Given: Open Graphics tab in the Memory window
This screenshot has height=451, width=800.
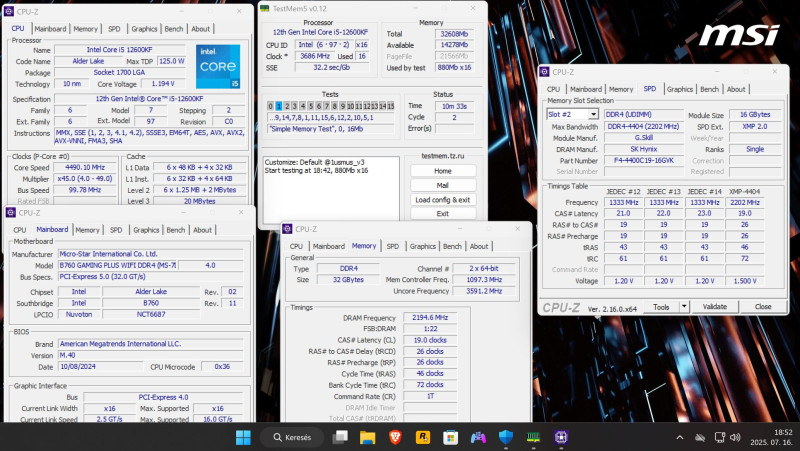Looking at the screenshot, I should [422, 246].
